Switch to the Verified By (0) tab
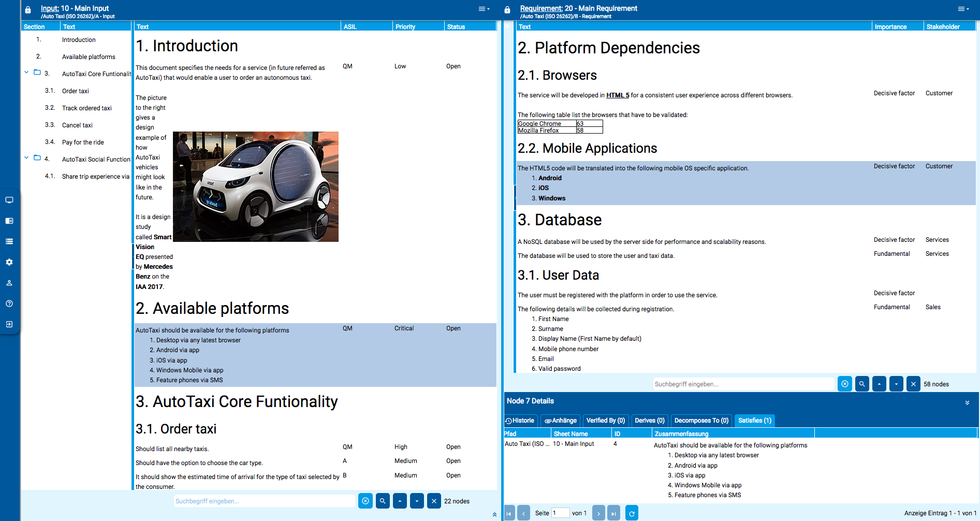980x521 pixels. pos(605,421)
